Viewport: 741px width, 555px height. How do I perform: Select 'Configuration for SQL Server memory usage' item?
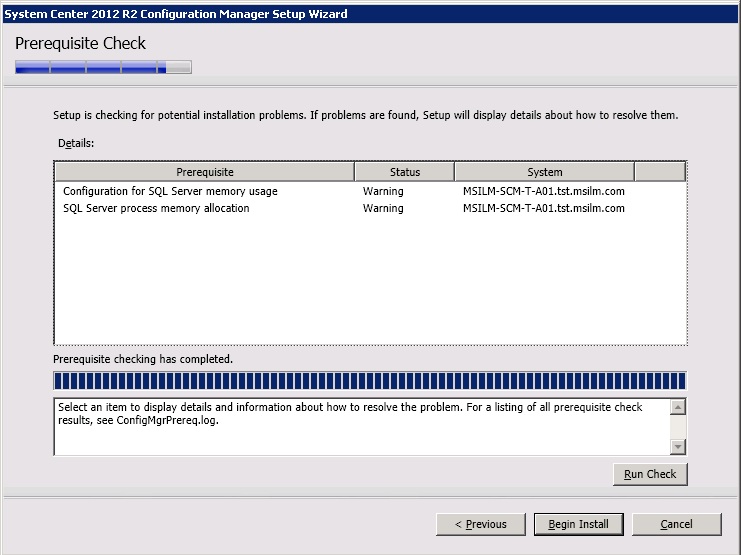pyautogui.click(x=170, y=191)
